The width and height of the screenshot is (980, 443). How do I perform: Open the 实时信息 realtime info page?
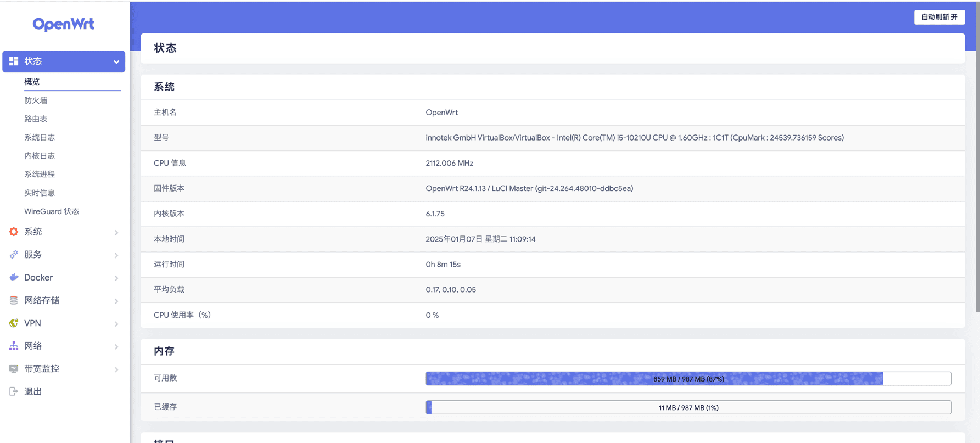point(40,193)
